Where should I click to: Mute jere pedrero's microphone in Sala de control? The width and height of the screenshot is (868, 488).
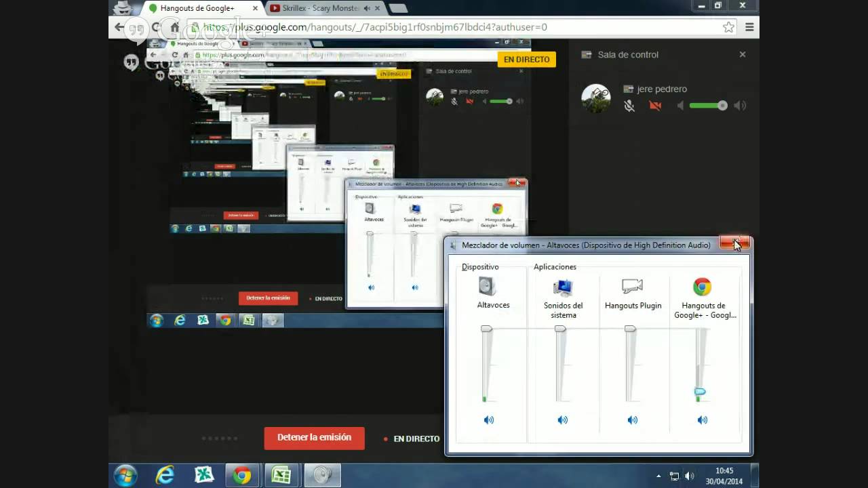pyautogui.click(x=629, y=106)
